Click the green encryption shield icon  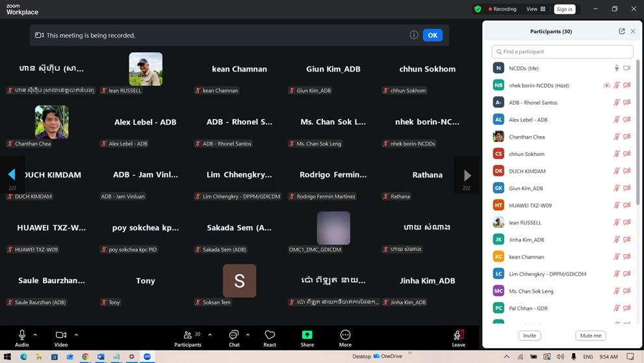478,9
